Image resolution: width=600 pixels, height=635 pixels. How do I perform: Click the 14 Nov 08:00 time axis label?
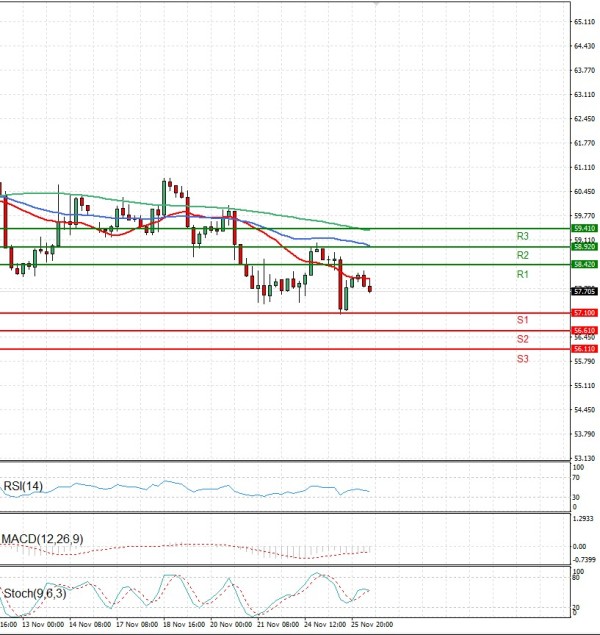[88, 623]
